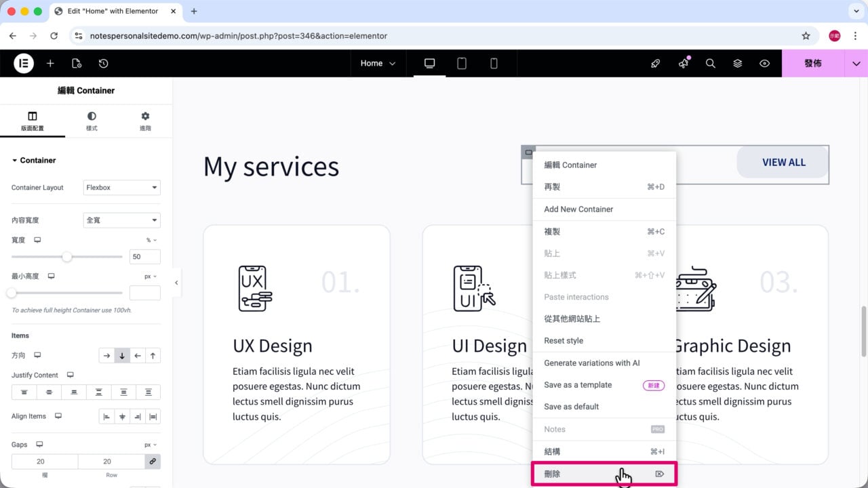868x488 pixels.
Task: Adjust the width slider handle
Action: click(x=67, y=257)
